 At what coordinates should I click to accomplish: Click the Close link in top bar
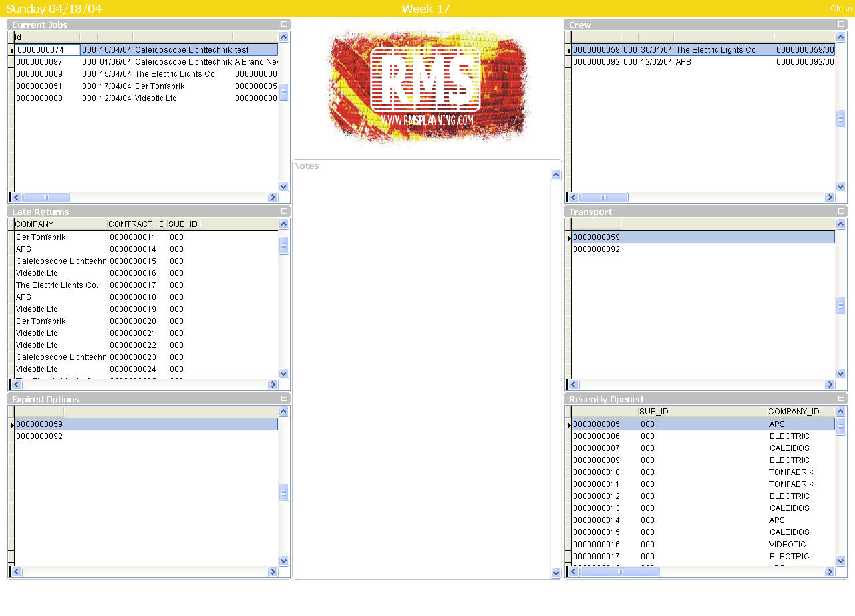coord(841,9)
